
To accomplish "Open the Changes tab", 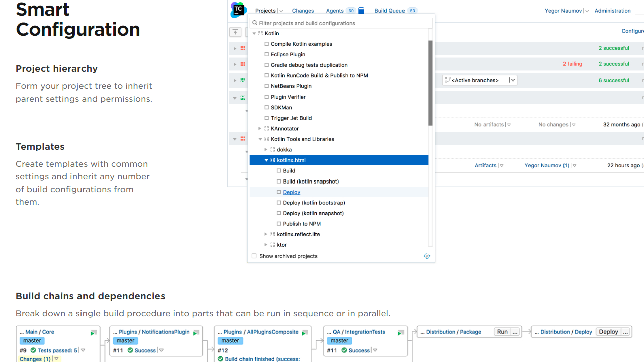I will click(303, 11).
